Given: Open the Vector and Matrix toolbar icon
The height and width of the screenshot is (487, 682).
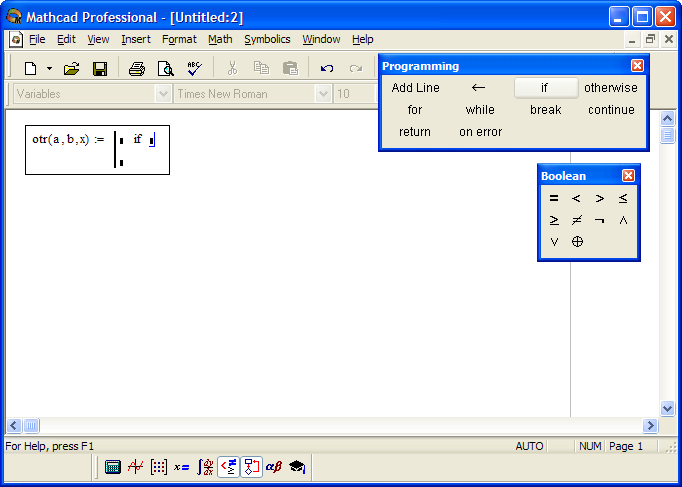Looking at the screenshot, I should [159, 467].
